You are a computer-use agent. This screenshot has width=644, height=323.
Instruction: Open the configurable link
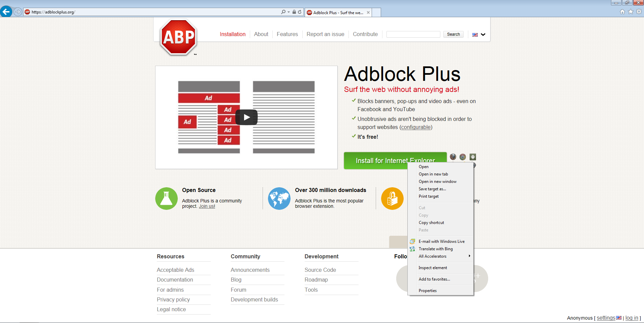[x=416, y=127]
